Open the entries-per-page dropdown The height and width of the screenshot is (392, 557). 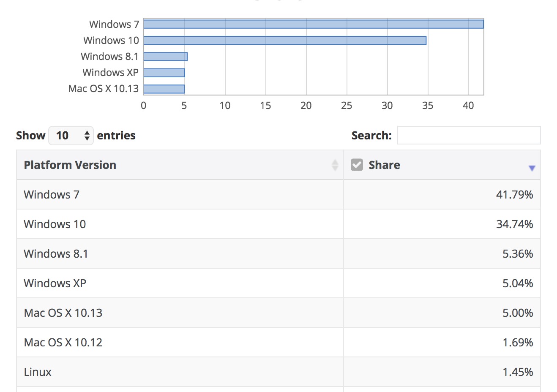tap(71, 136)
